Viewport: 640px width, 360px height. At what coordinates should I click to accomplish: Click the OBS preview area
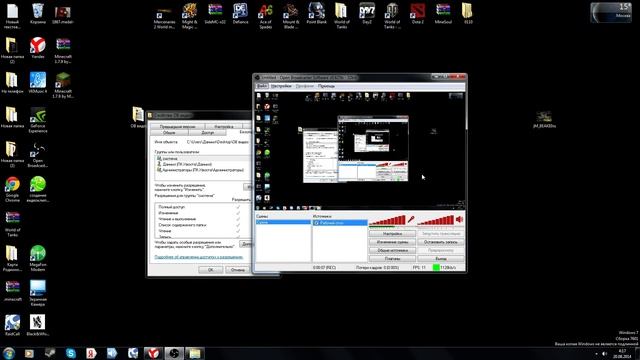tap(360, 151)
